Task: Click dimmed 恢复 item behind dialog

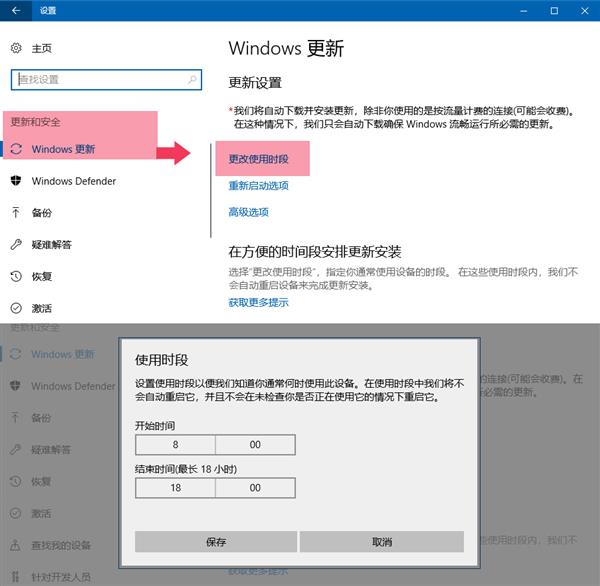Action: pos(41,482)
